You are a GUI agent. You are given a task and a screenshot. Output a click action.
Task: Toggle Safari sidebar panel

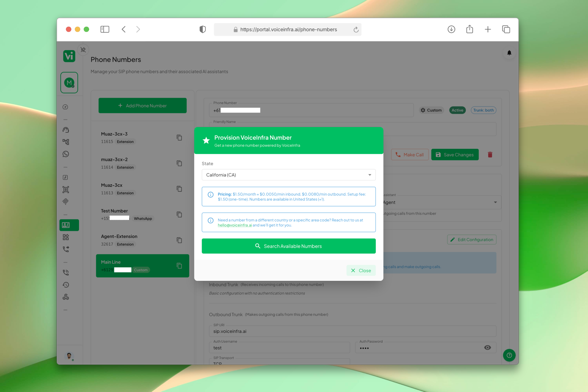click(105, 29)
